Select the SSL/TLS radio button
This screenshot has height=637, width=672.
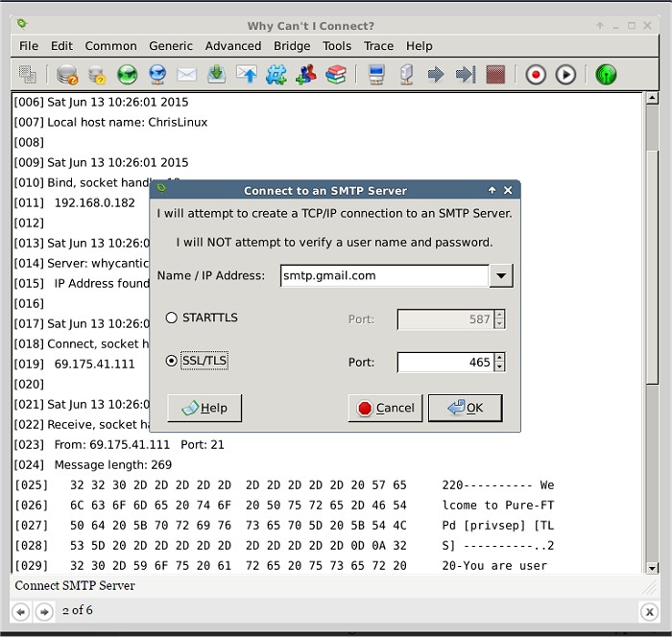pos(173,361)
